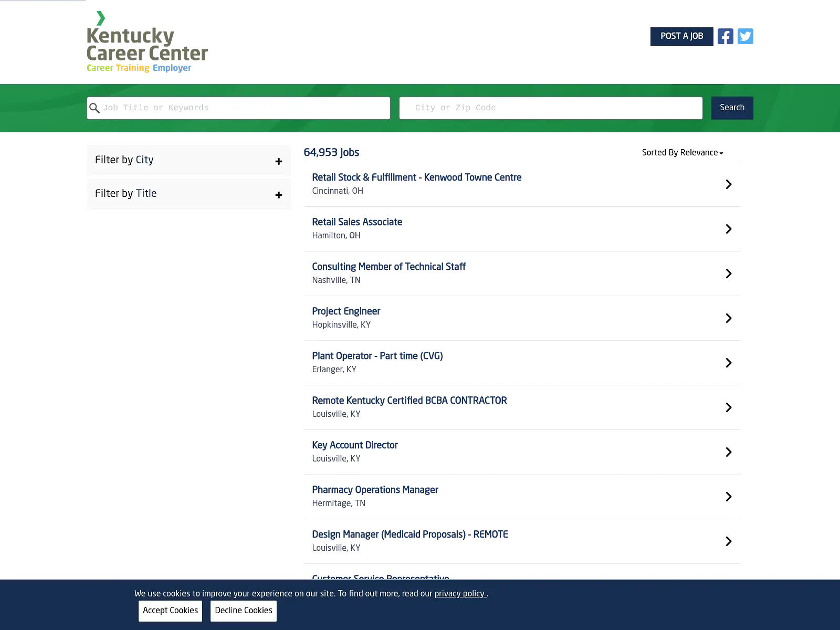Image resolution: width=840 pixels, height=630 pixels.
Task: Open the Sorted By Relevance dropdown
Action: tap(682, 152)
